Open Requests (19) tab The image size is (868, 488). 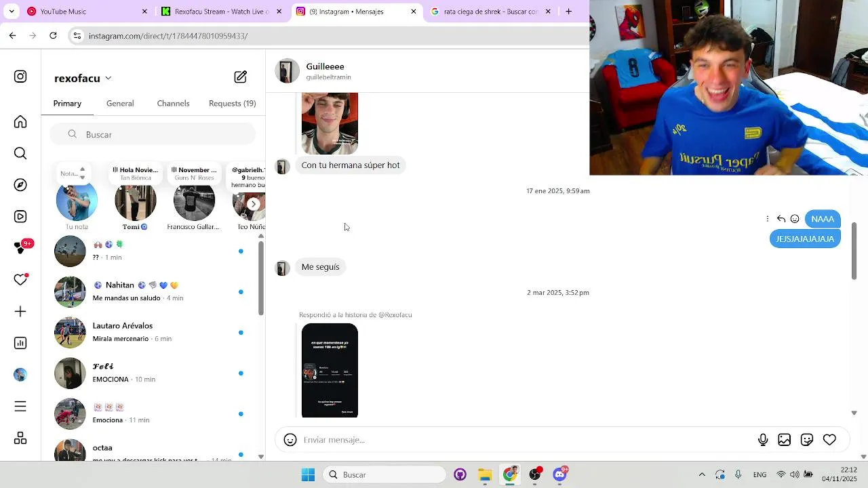[232, 104]
